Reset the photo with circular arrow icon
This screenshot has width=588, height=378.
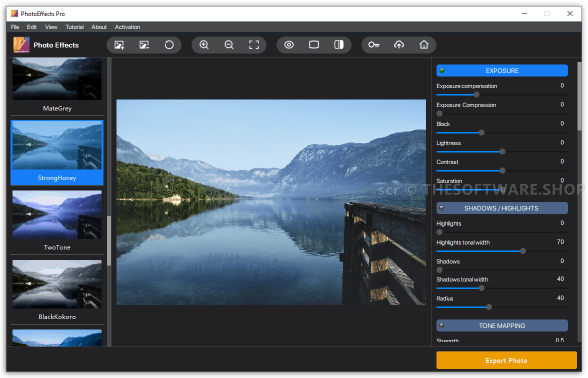tap(169, 45)
